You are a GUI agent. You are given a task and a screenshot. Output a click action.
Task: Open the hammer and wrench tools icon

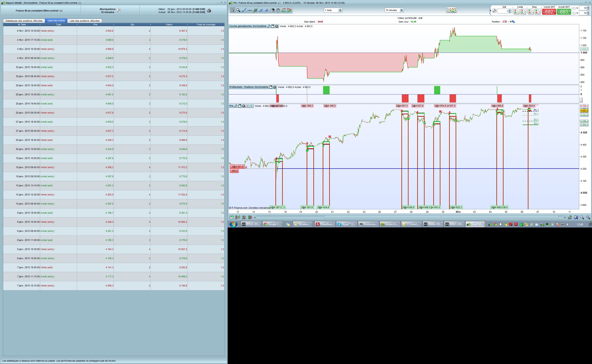point(273,10)
